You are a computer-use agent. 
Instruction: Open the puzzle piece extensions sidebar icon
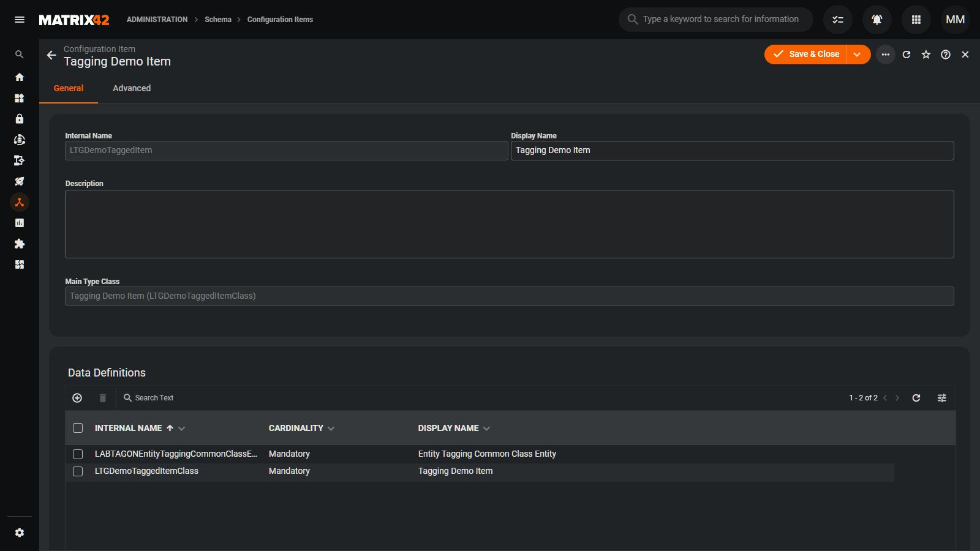pyautogui.click(x=20, y=244)
